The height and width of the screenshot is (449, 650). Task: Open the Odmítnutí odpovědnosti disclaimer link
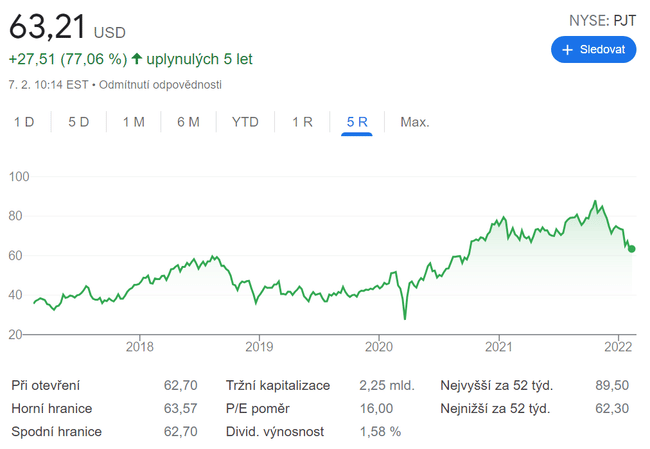(x=161, y=85)
